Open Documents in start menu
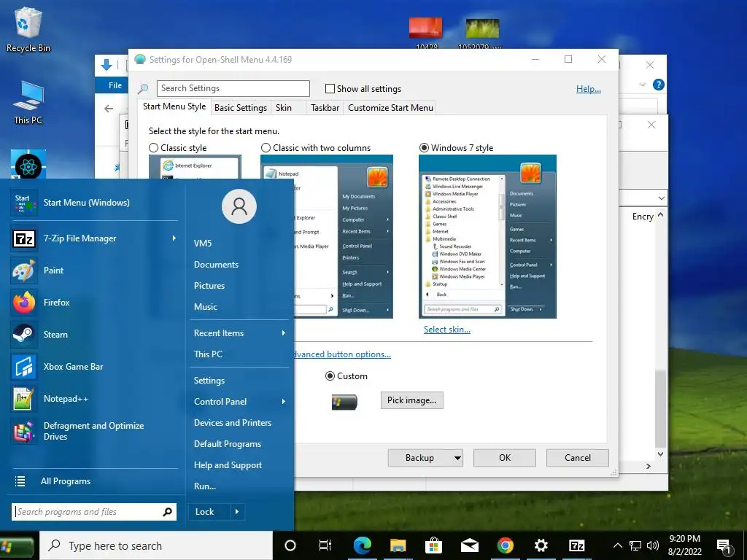 [216, 264]
